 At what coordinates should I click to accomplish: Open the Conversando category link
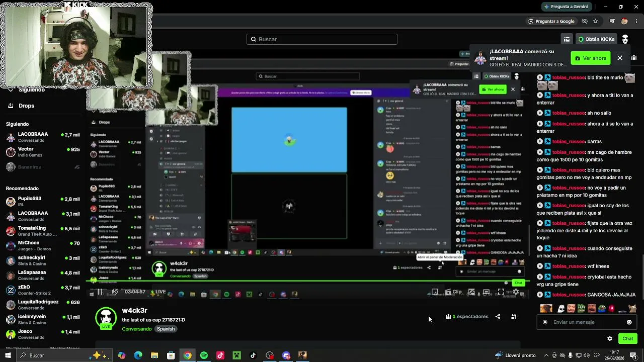click(136, 329)
